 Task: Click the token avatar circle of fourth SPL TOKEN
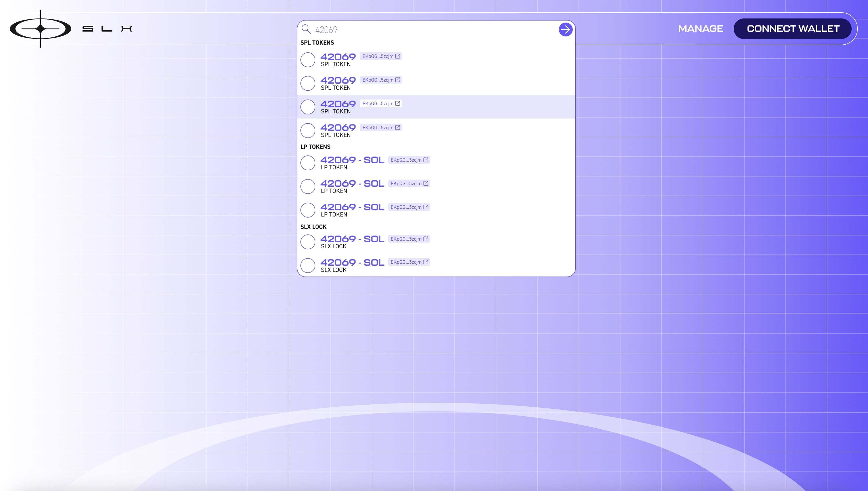[x=308, y=131]
